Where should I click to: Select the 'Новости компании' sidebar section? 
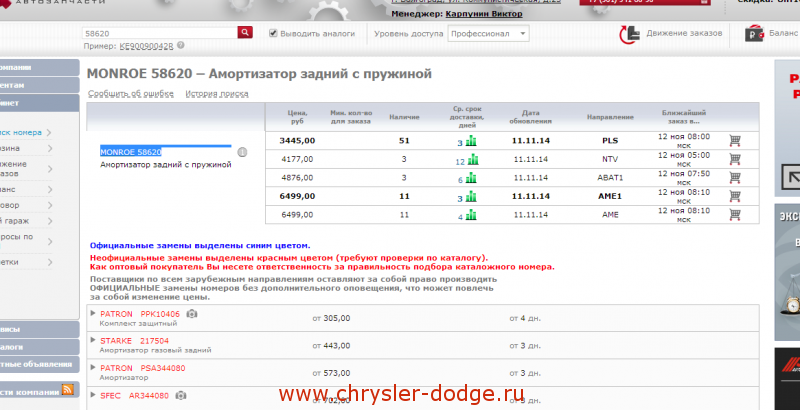[39, 391]
